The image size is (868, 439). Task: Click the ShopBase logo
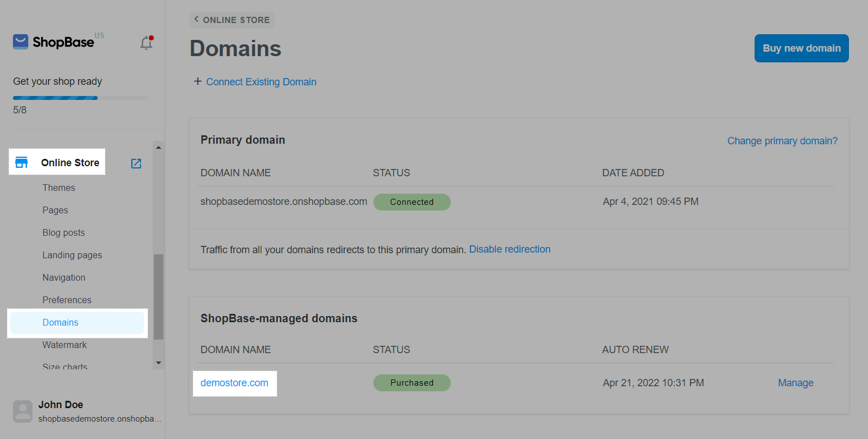[54, 42]
